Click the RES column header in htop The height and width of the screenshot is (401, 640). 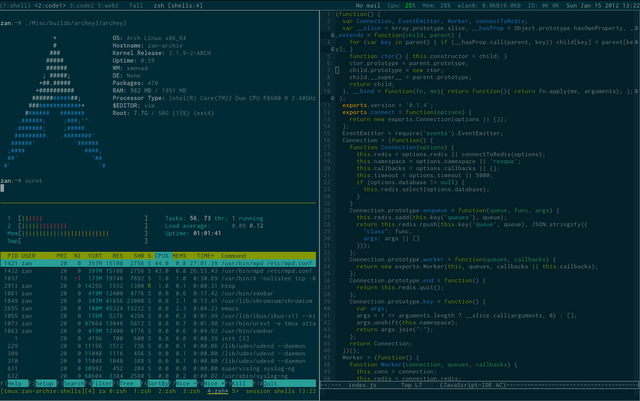(x=118, y=256)
